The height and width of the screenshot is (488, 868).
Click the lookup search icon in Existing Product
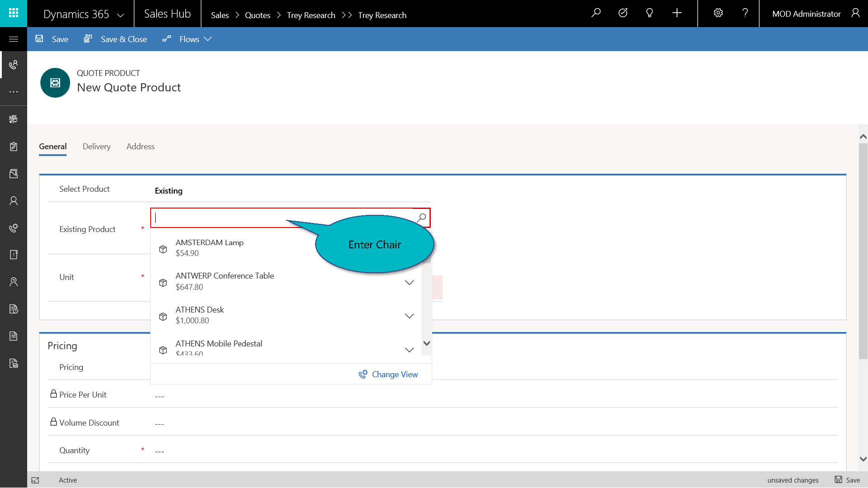[x=422, y=218]
